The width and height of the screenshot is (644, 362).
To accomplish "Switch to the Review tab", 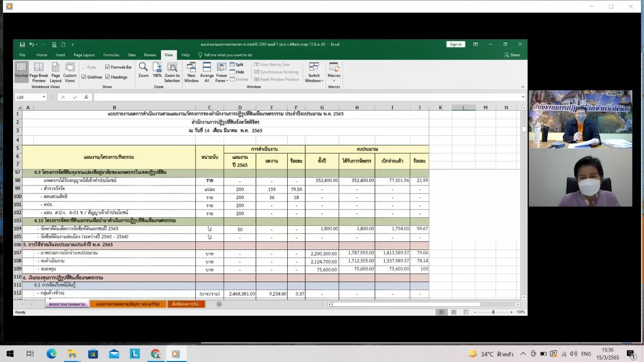I will point(150,55).
